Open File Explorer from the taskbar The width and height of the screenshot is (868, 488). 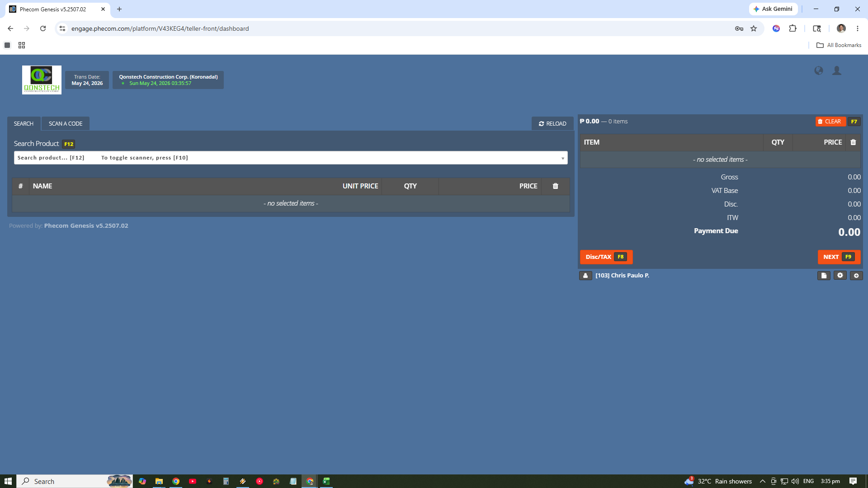[x=159, y=481]
